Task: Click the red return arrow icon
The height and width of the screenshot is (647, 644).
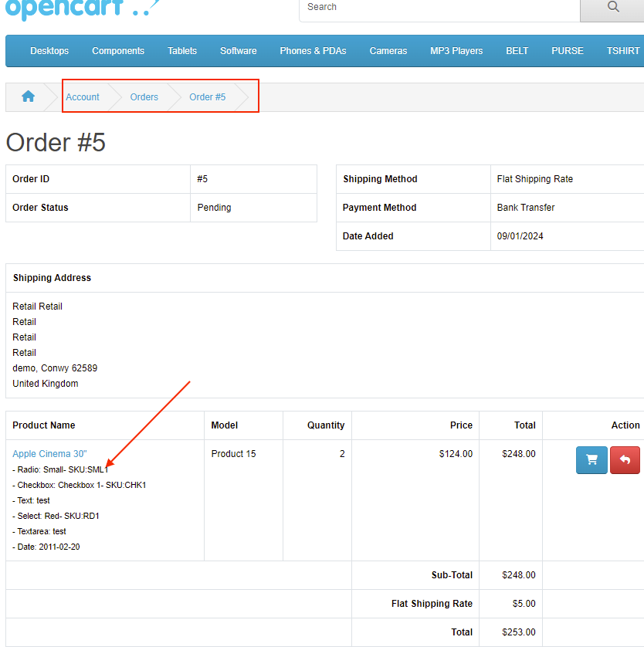Action: pos(625,459)
